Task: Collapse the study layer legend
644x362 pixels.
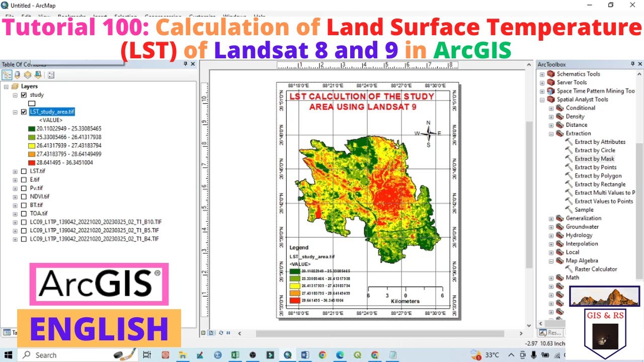Action: (16, 95)
